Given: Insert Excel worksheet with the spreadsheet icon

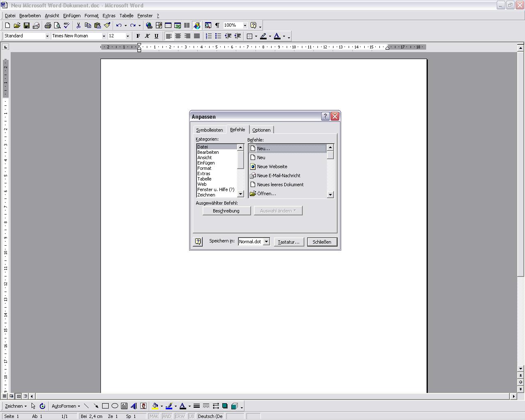Looking at the screenshot, I should coord(178,25).
